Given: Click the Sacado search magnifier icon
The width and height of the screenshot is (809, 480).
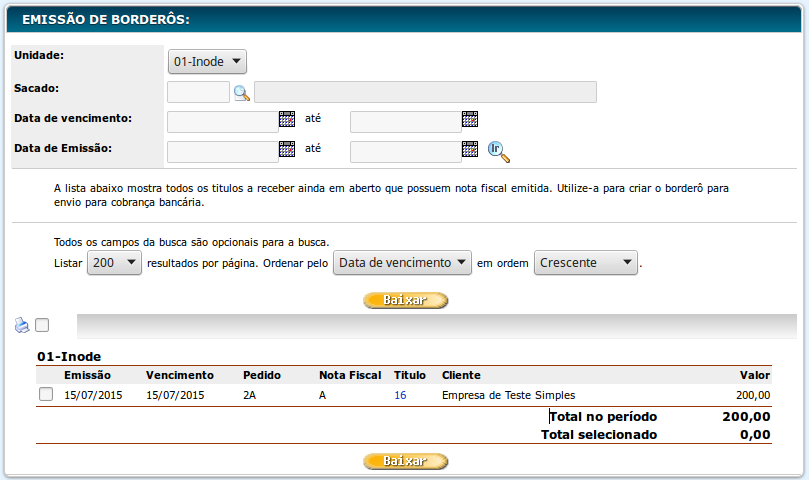Looking at the screenshot, I should tap(241, 93).
